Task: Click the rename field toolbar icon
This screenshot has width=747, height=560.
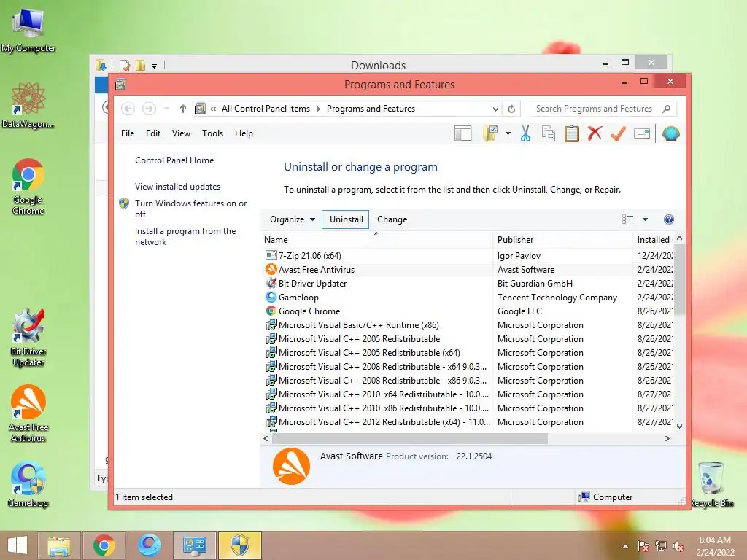Action: [642, 134]
